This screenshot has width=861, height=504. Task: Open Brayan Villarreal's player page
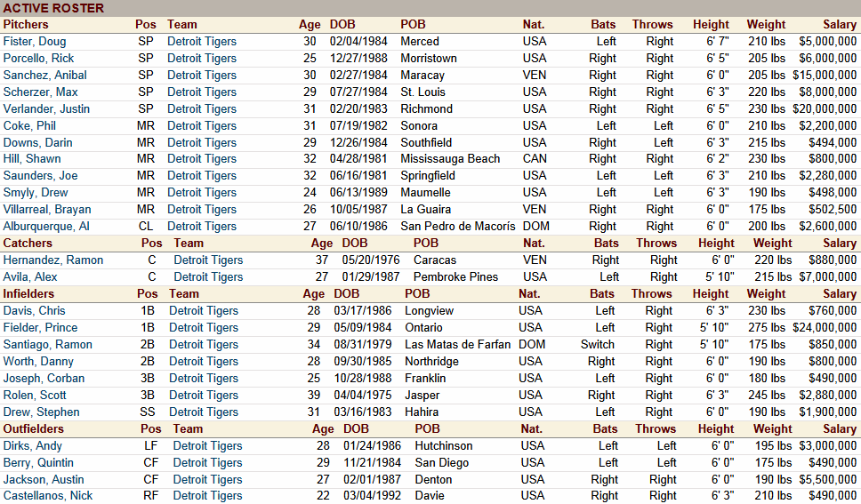[x=45, y=209]
